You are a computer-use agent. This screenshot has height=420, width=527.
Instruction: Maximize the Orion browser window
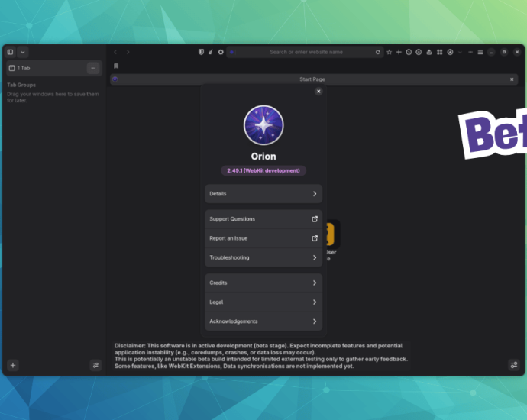[504, 52]
